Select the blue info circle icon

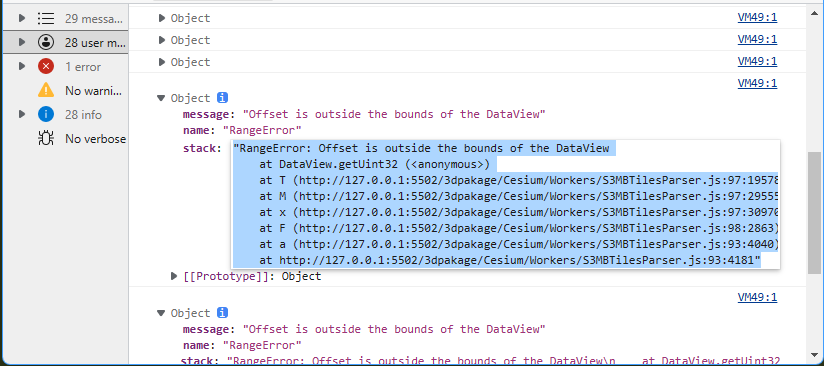[x=46, y=115]
